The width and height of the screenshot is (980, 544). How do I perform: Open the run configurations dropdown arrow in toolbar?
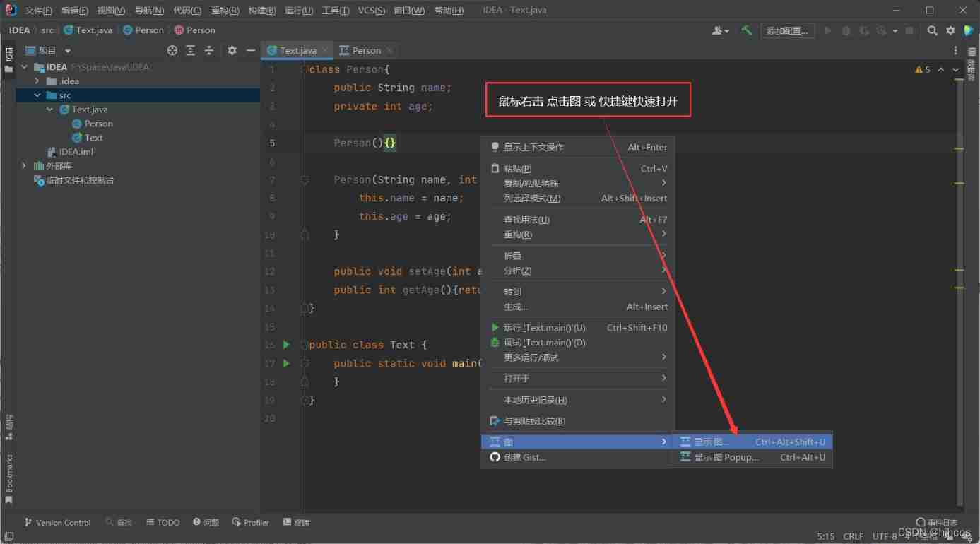[895, 30]
